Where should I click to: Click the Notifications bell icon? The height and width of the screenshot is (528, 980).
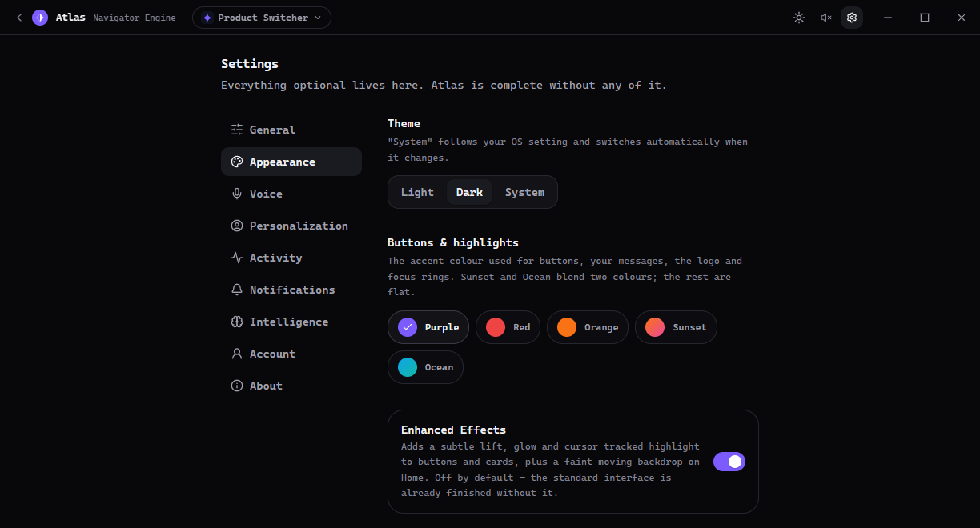click(x=237, y=290)
